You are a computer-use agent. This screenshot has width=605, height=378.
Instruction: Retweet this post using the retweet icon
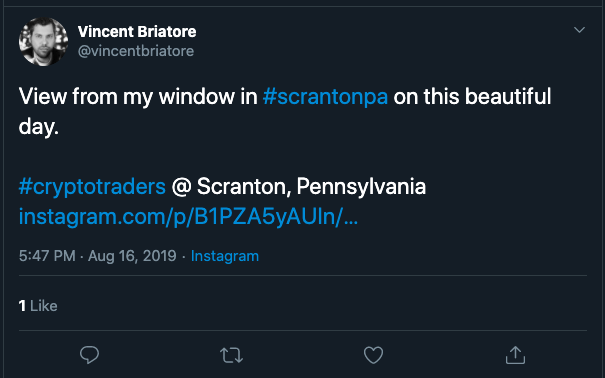point(232,355)
